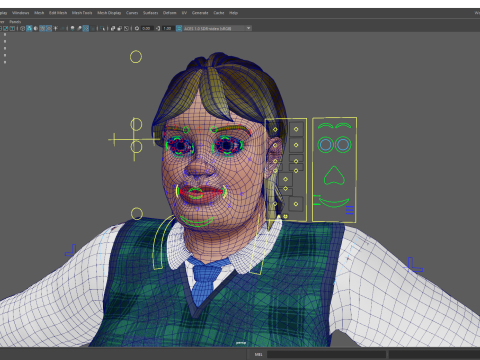Select the blue L-shaped control on right arm
The image size is (480, 360).
tap(415, 265)
